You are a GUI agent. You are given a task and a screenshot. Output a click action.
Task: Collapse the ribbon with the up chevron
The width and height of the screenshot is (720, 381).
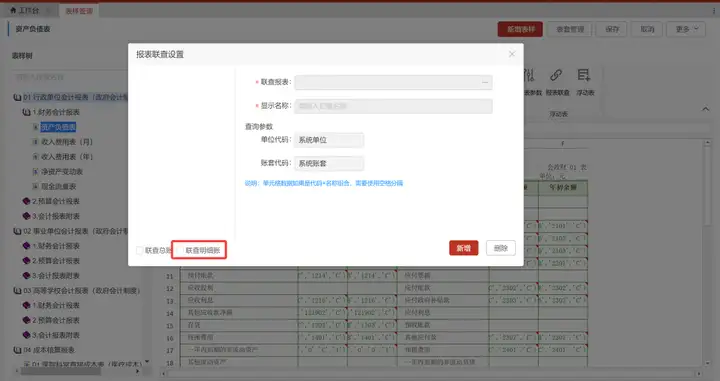[705, 109]
